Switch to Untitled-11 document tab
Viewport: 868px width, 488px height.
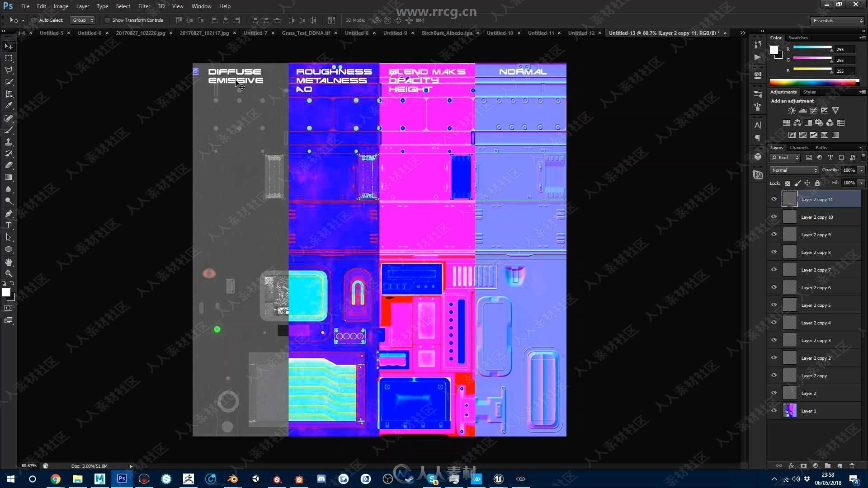(x=542, y=33)
